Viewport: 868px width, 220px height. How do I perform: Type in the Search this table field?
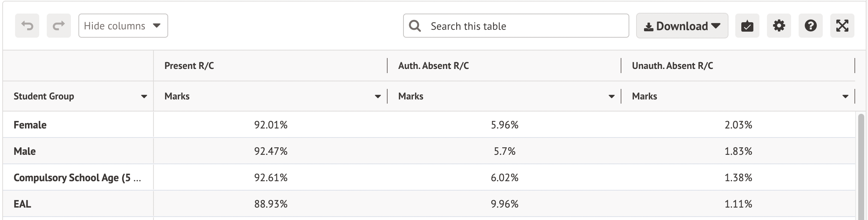click(x=524, y=26)
